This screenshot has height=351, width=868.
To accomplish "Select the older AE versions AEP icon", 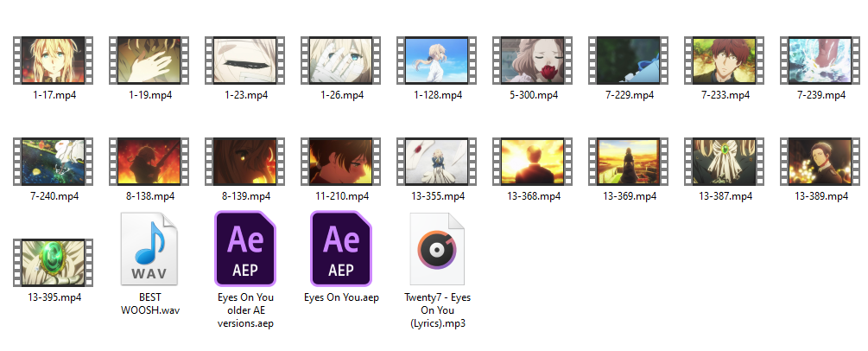I will coord(244,248).
